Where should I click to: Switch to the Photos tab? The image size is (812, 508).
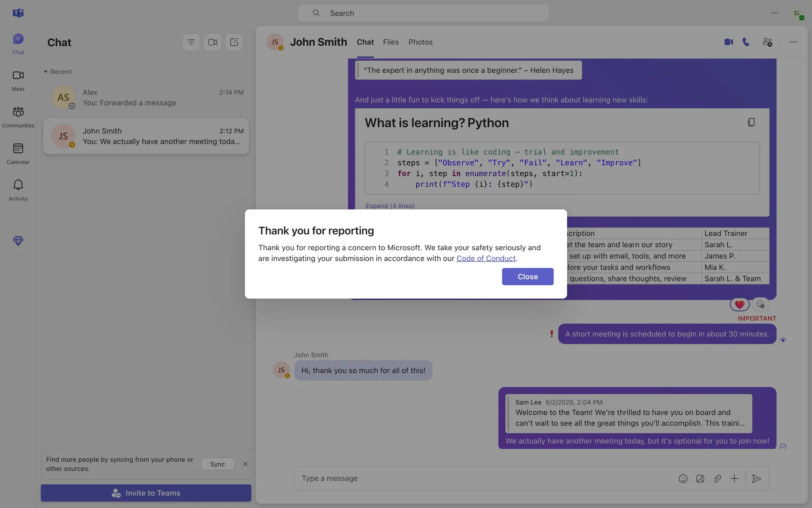click(420, 42)
